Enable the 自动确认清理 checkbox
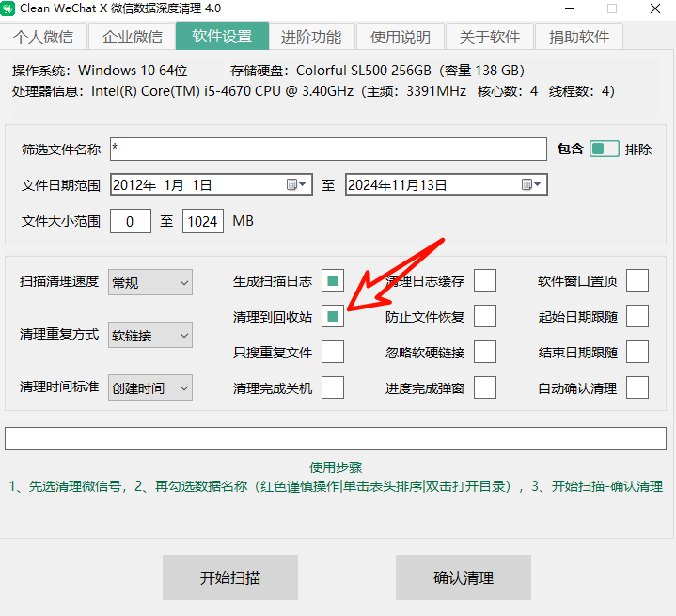The width and height of the screenshot is (676, 616). point(637,387)
